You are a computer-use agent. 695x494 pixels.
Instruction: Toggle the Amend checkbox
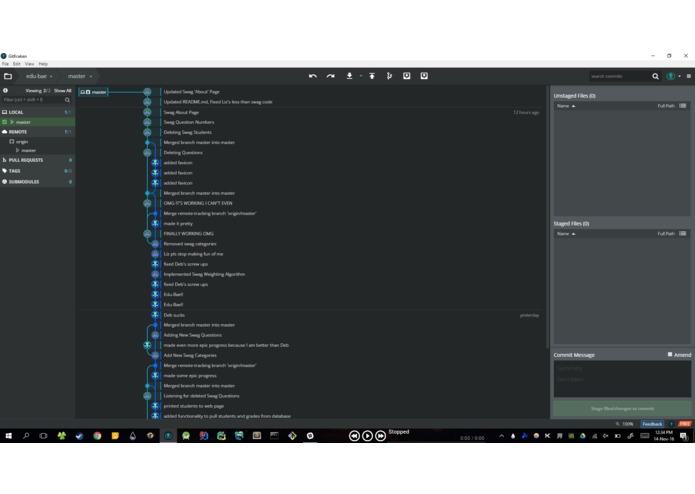[x=670, y=354]
